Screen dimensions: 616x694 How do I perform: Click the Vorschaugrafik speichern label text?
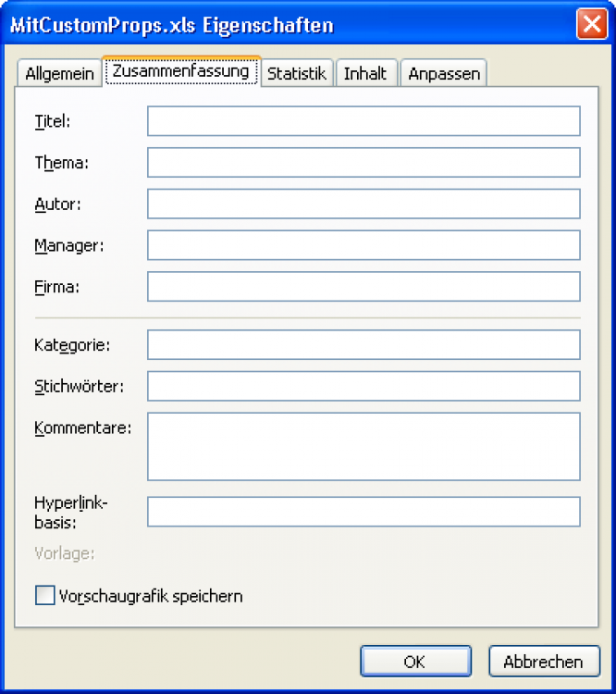(151, 596)
